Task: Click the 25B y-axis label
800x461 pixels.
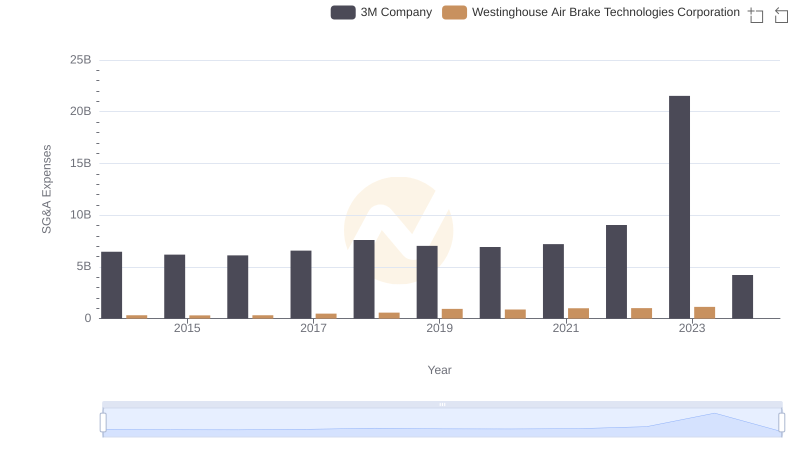Action: [81, 60]
